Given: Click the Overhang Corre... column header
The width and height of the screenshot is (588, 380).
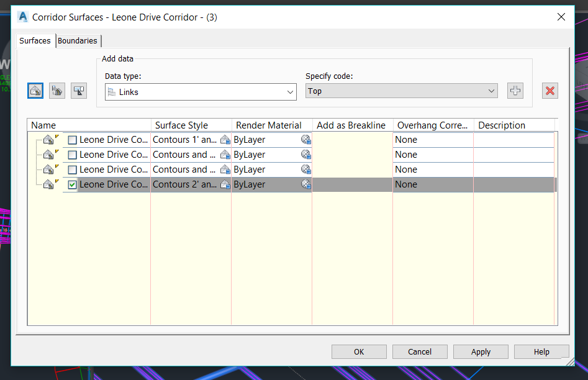Looking at the screenshot, I should pyautogui.click(x=433, y=125).
